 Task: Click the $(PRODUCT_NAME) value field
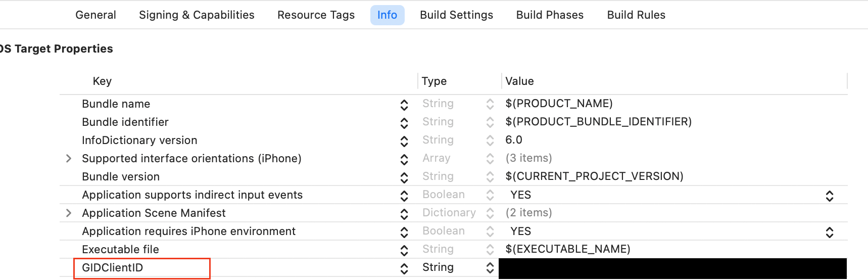pyautogui.click(x=559, y=104)
